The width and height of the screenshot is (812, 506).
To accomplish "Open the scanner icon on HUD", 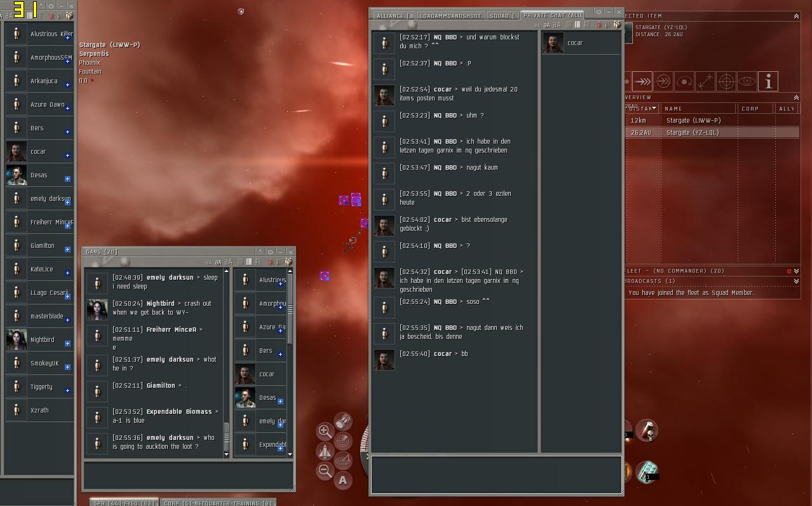I will (343, 441).
